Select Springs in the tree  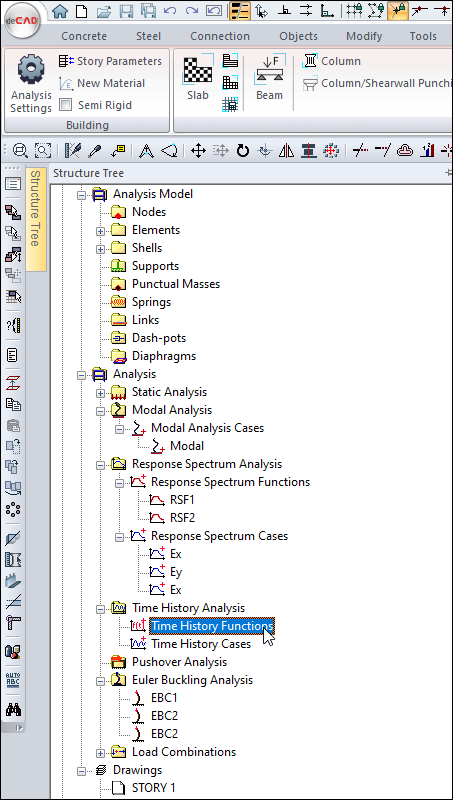pyautogui.click(x=151, y=302)
